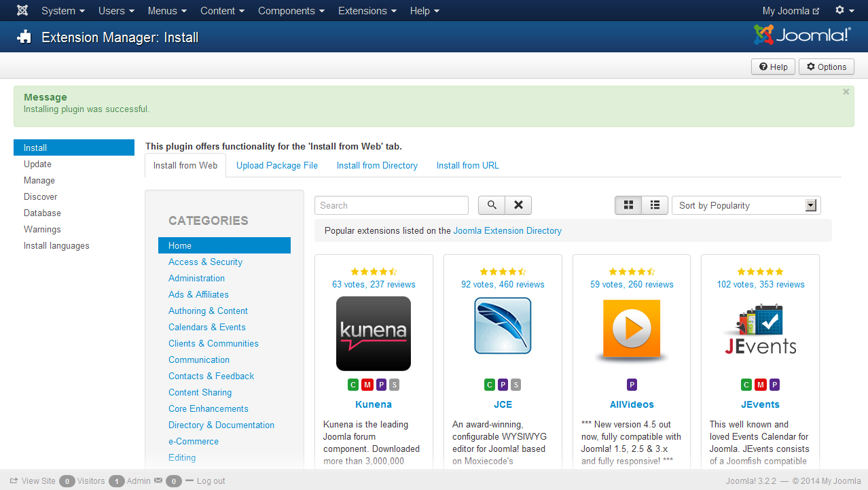This screenshot has height=490, width=868.
Task: Click JCE's green C badge
Action: tap(489, 385)
